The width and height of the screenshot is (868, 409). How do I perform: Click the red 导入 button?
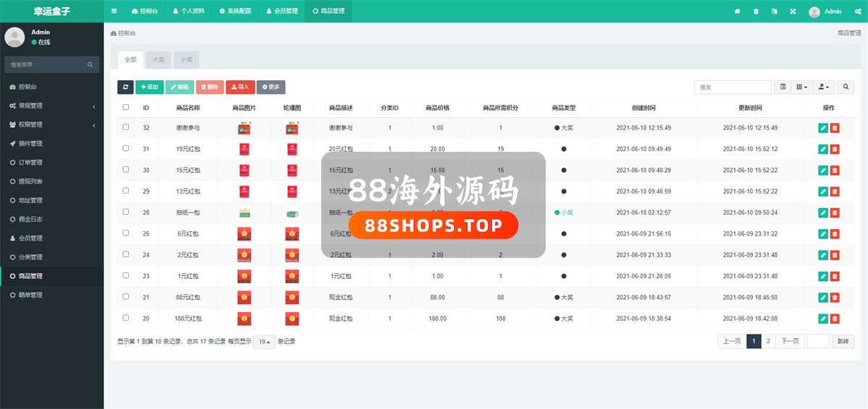[x=240, y=87]
